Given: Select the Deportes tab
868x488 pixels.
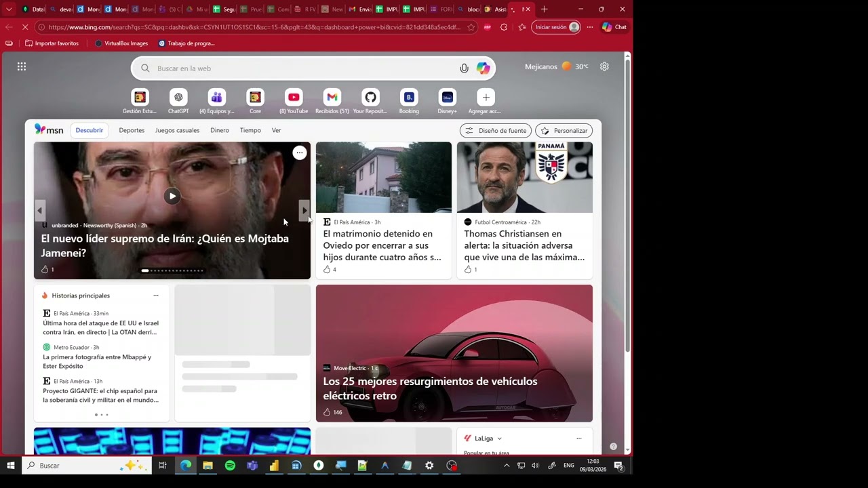Looking at the screenshot, I should point(132,130).
